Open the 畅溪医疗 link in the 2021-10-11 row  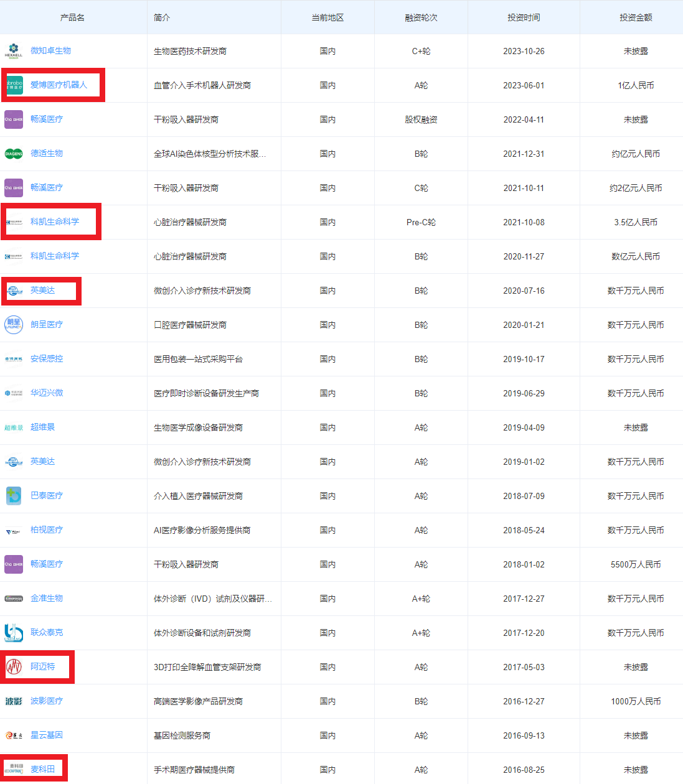point(47,188)
